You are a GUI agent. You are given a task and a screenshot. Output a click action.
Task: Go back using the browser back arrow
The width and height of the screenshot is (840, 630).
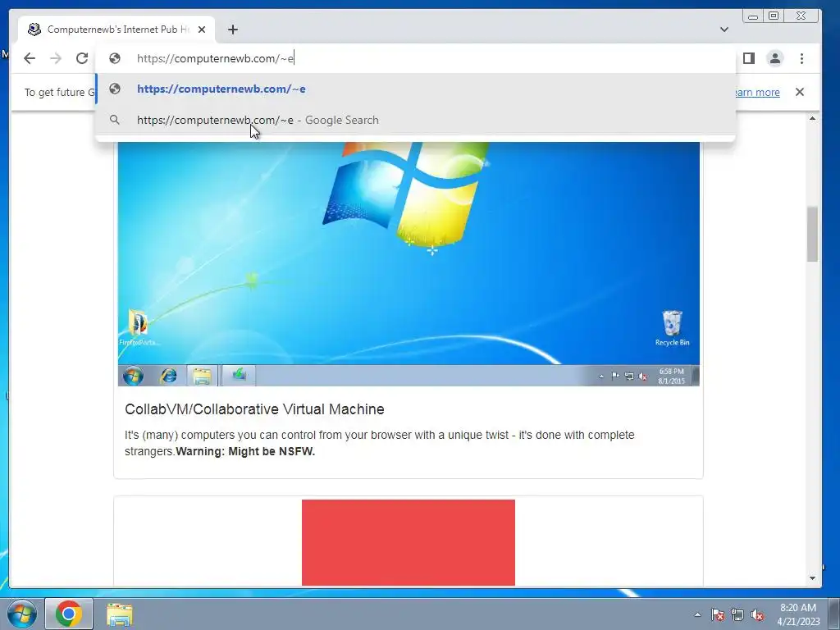click(x=30, y=58)
